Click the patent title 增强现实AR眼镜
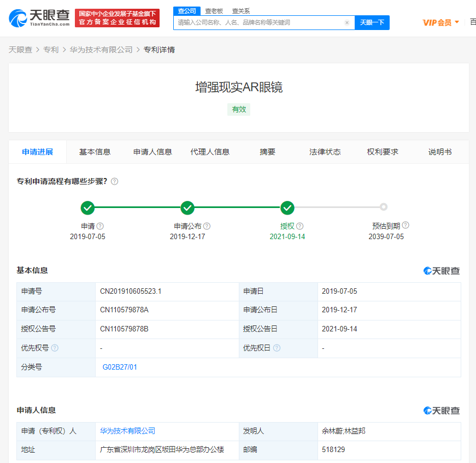 point(239,87)
